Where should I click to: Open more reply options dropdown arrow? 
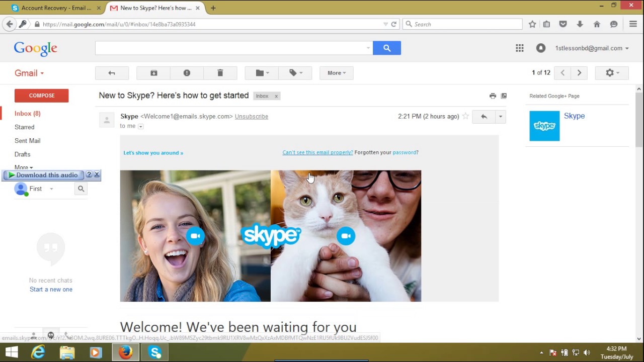[x=500, y=117]
